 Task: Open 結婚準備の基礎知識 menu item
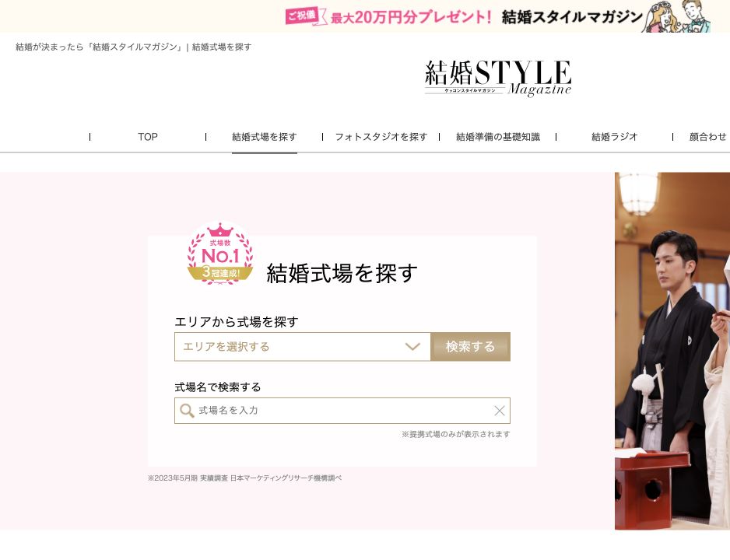pos(498,137)
